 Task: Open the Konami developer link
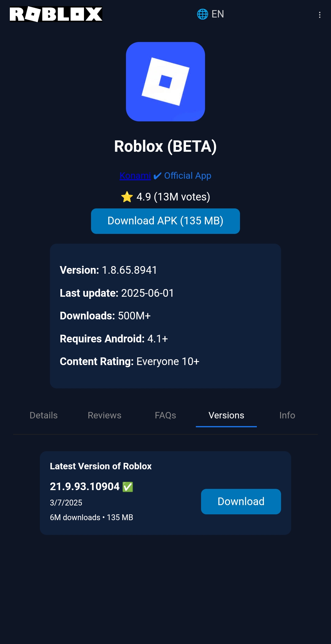[135, 176]
